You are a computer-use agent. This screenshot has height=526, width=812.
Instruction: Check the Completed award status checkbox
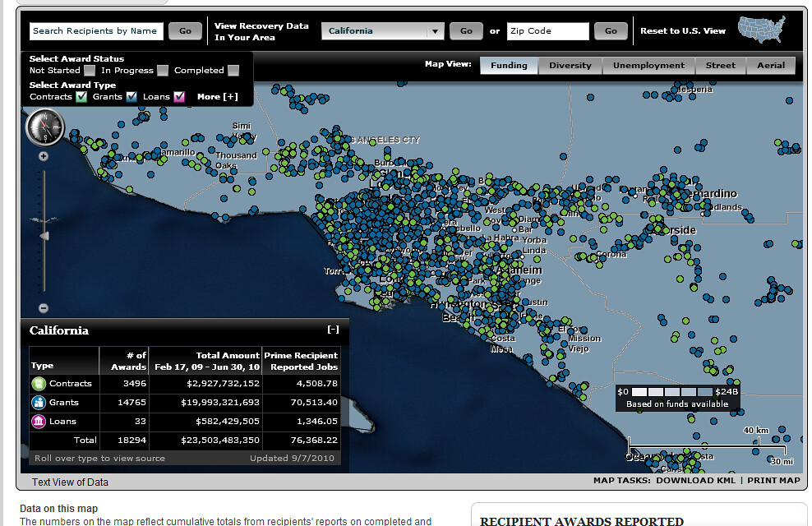[x=233, y=71]
